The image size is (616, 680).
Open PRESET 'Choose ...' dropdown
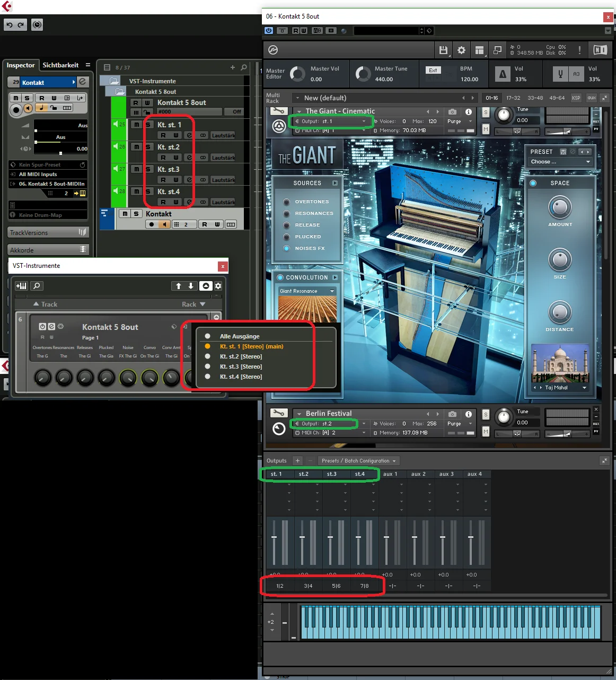tap(560, 162)
